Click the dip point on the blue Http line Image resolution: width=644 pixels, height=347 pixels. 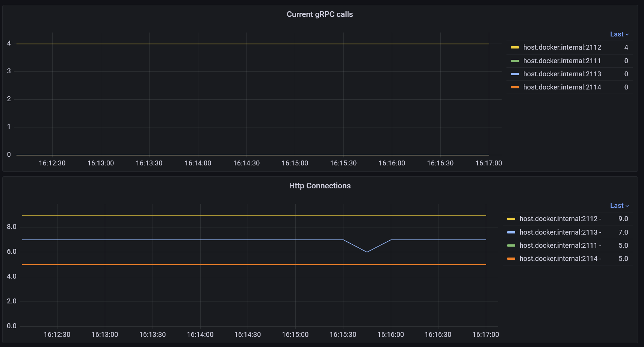tap(367, 252)
